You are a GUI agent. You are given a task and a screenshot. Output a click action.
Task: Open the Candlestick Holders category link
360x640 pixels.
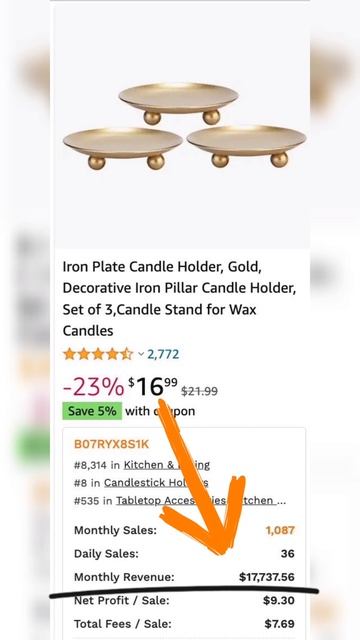coord(156,482)
